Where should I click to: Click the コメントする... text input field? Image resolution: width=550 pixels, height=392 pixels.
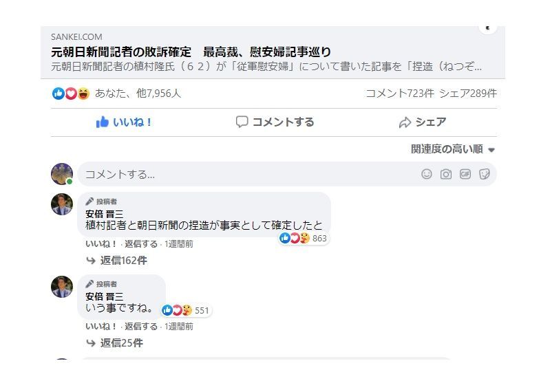249,174
